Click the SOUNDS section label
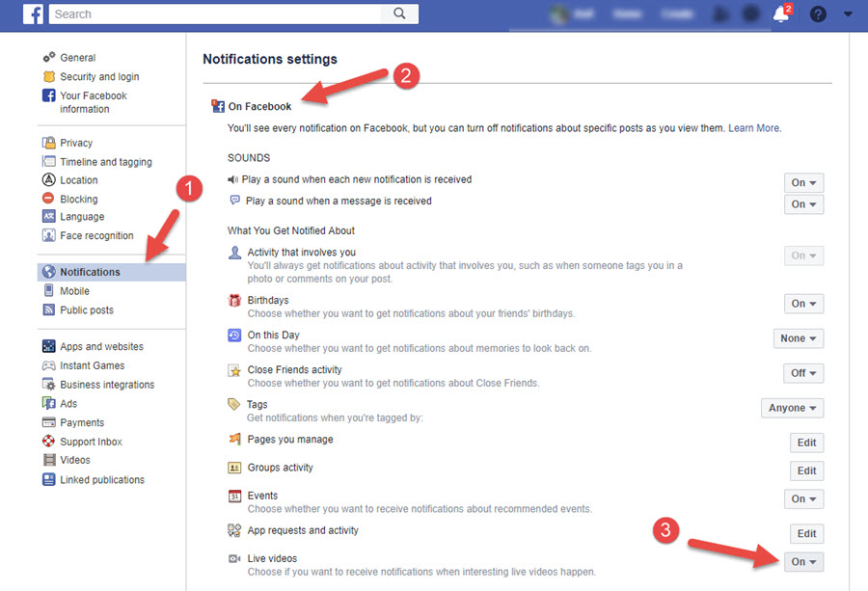868x591 pixels. pyautogui.click(x=249, y=158)
